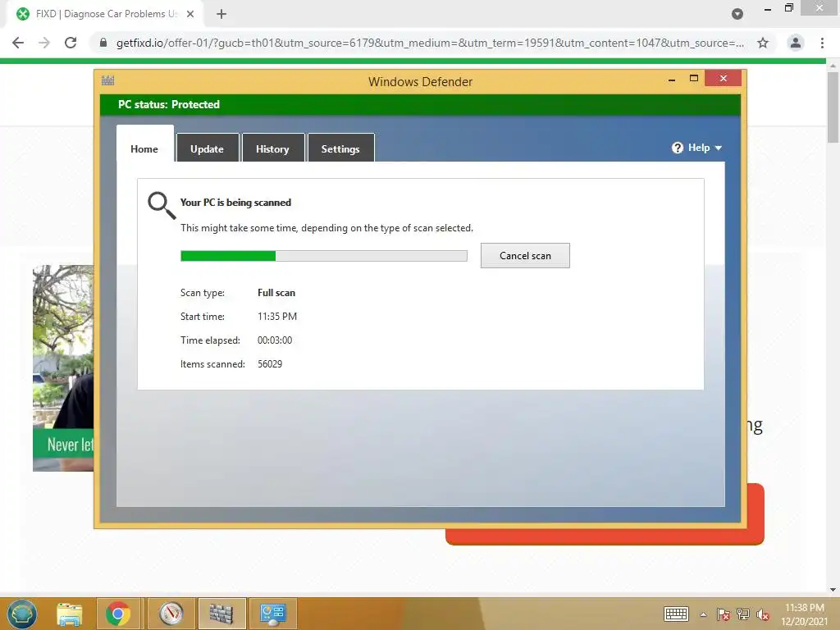Open the on-screen keyboard tray icon
This screenshot has height=630, width=840.
click(x=676, y=614)
